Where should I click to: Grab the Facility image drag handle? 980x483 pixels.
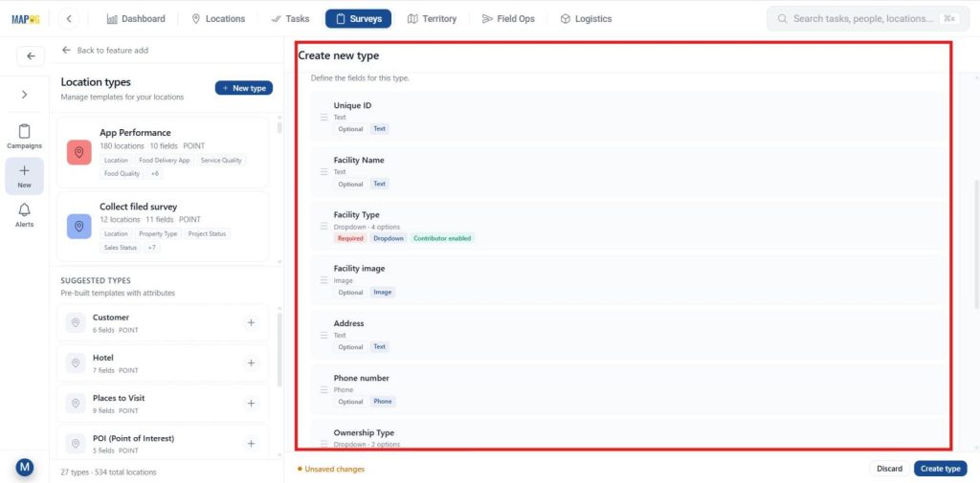(323, 280)
